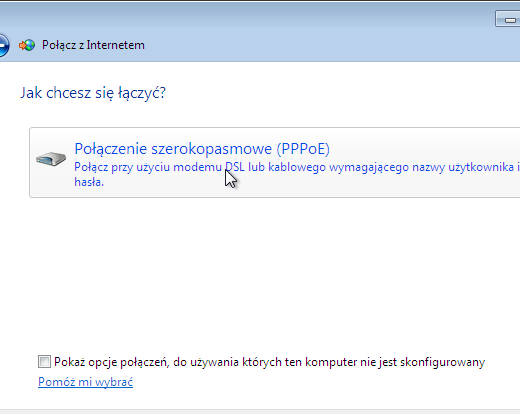This screenshot has height=414, width=520.
Task: Click the word 'hasła.' in PPPoE option
Action: pos(89,182)
